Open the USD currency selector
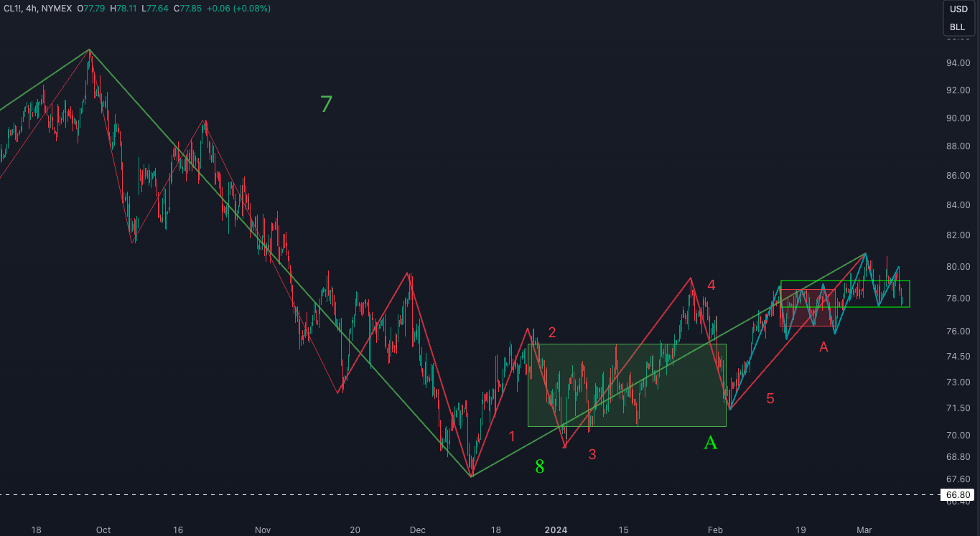The width and height of the screenshot is (980, 536). click(958, 9)
